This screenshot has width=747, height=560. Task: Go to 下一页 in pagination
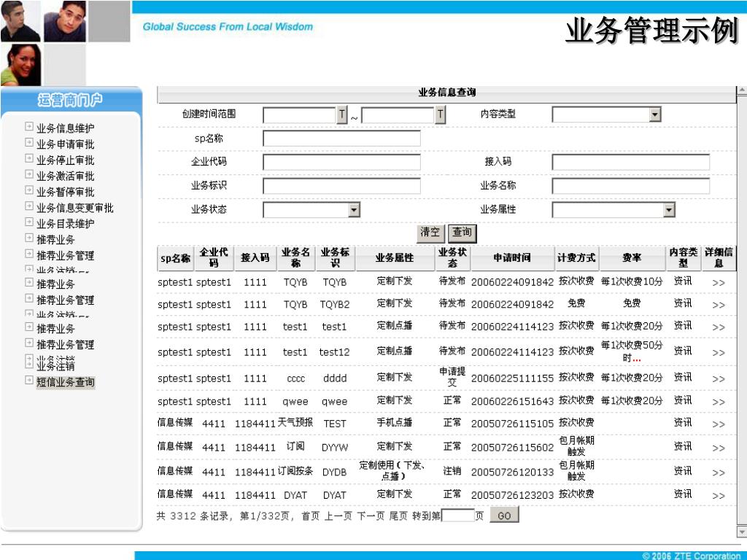click(x=371, y=516)
